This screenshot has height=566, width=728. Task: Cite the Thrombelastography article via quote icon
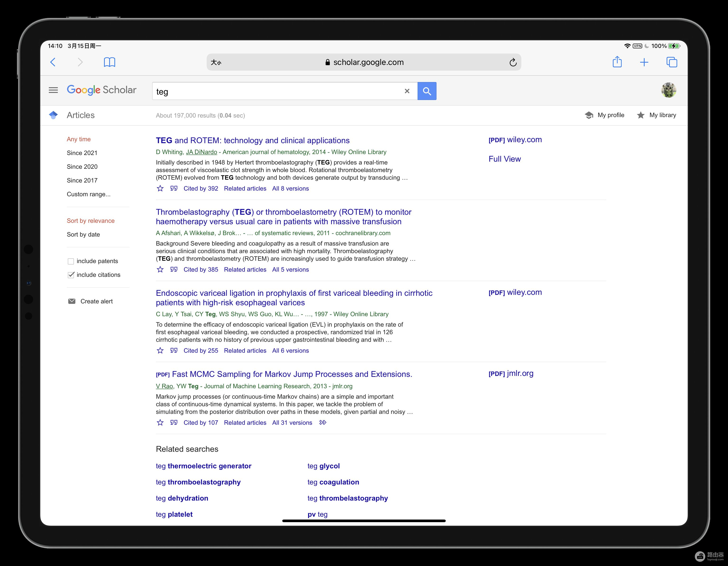pos(174,269)
